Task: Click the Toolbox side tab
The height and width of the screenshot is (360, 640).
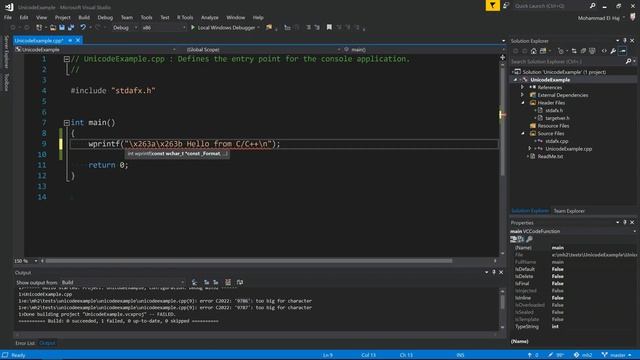Action: click(x=6, y=82)
